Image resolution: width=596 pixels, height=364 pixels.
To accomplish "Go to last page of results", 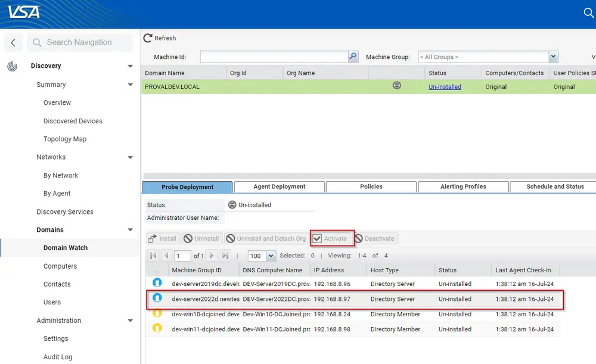I will point(225,256).
